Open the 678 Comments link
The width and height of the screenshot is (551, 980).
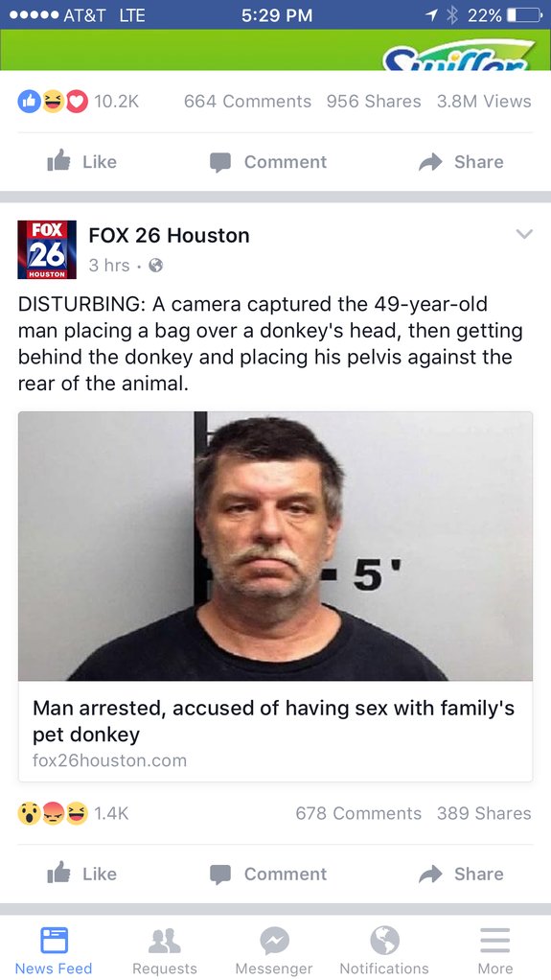tap(358, 813)
